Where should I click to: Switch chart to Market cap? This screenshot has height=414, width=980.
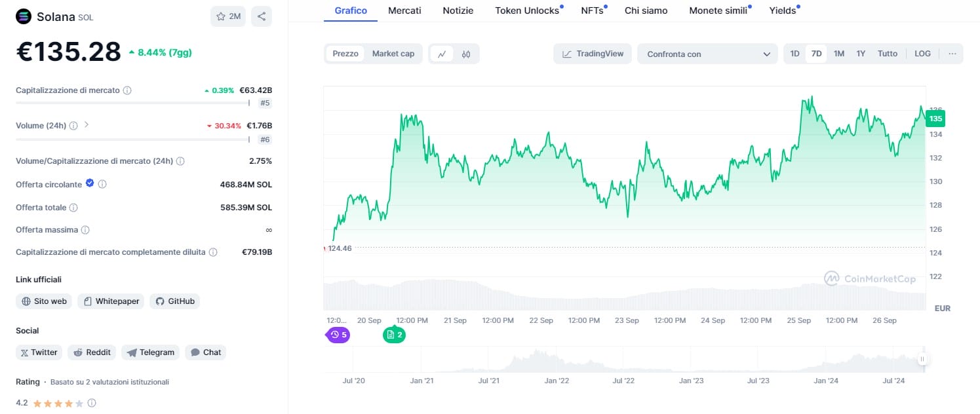click(x=393, y=54)
